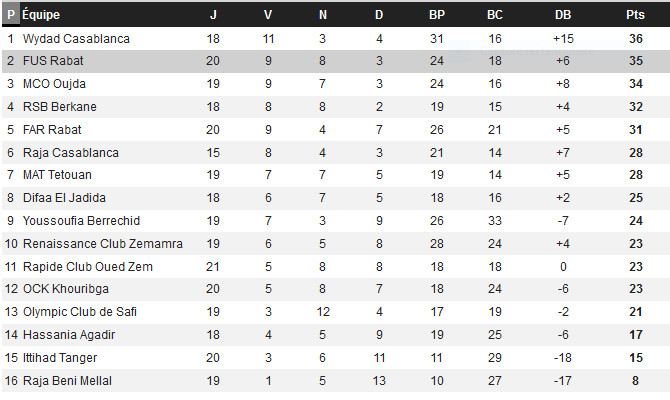Screen dimensions: 670x400
Task: Select the Raja Beni Mellal team name
Action: 68,381
